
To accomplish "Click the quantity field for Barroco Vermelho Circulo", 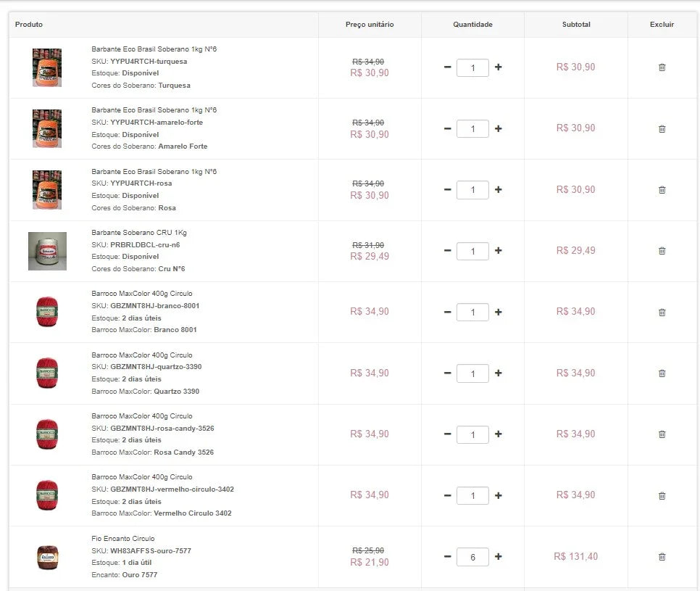I will tap(472, 495).
